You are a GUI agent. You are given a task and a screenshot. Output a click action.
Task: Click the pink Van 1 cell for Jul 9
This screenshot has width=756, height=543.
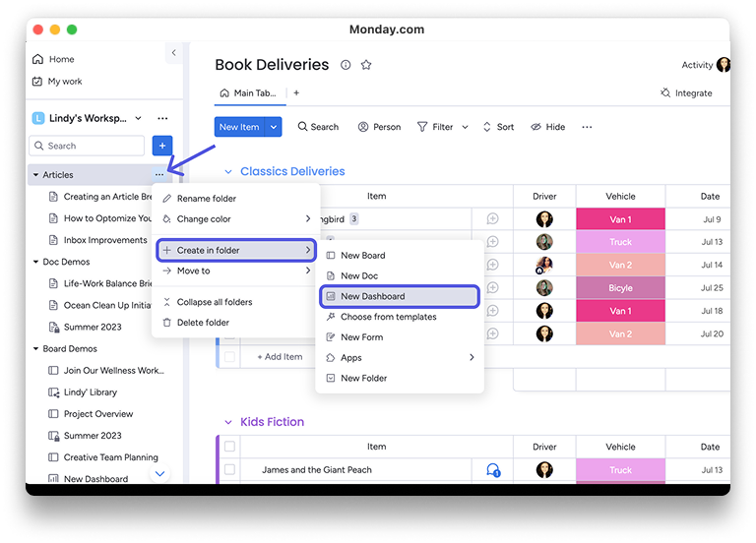(x=620, y=219)
